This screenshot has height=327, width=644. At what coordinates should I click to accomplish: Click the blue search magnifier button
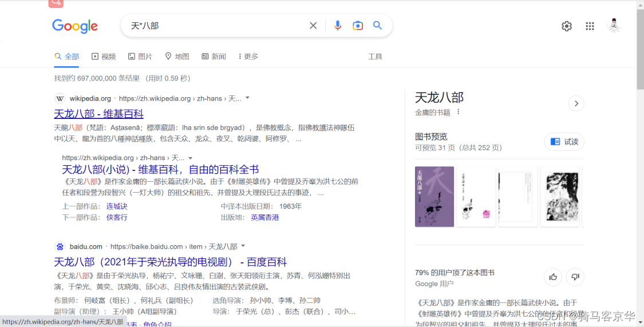pyautogui.click(x=377, y=25)
